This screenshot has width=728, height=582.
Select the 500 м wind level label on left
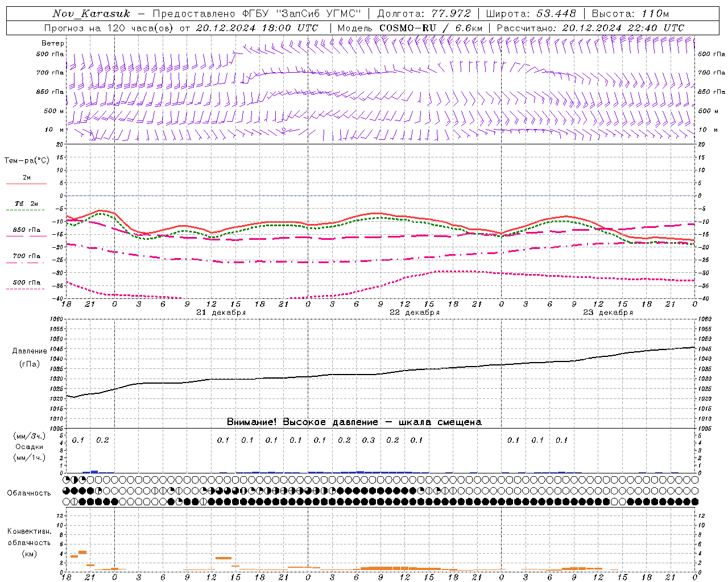55,111
